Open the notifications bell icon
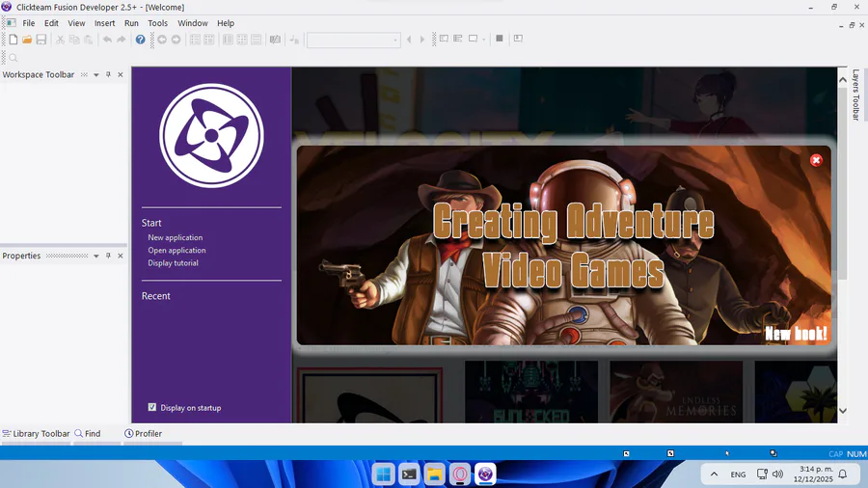This screenshot has width=868, height=488. [843, 474]
